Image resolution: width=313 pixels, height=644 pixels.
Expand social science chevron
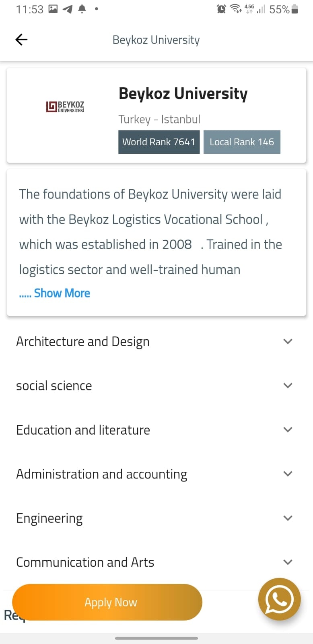[288, 386]
